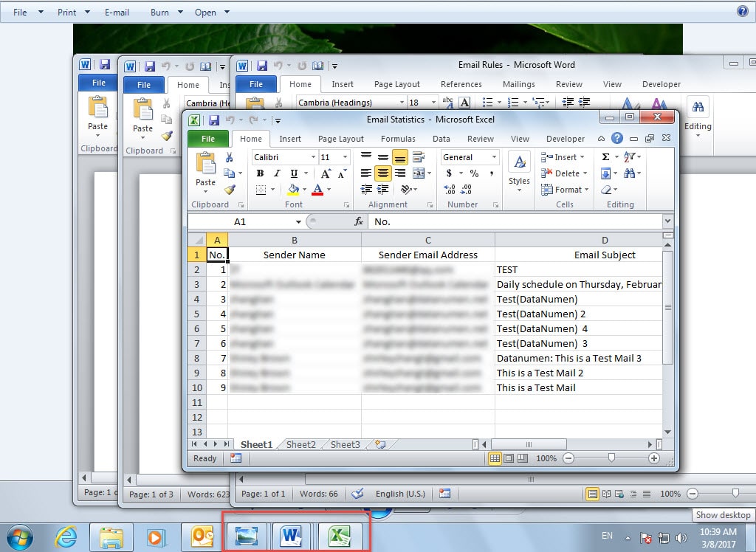Click Shrink Font icon in Excel
Viewport: 756px width, 552px height.
click(343, 173)
